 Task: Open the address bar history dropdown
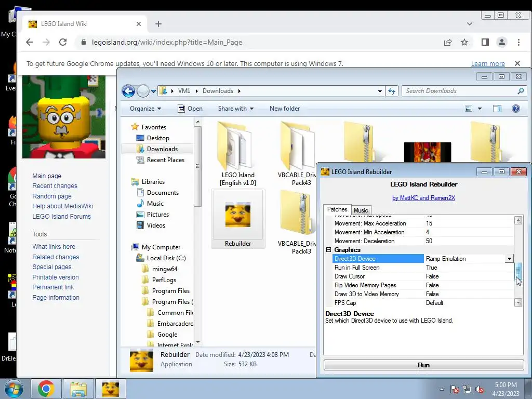tap(380, 91)
